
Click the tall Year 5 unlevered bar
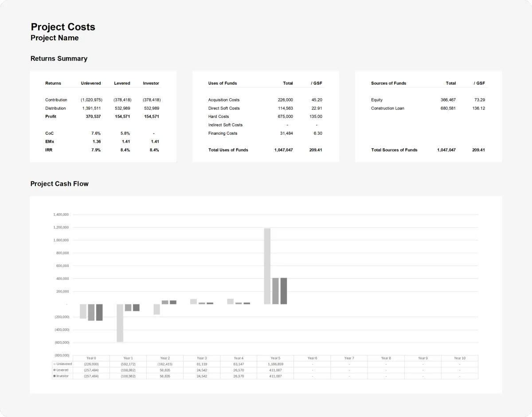(x=267, y=266)
